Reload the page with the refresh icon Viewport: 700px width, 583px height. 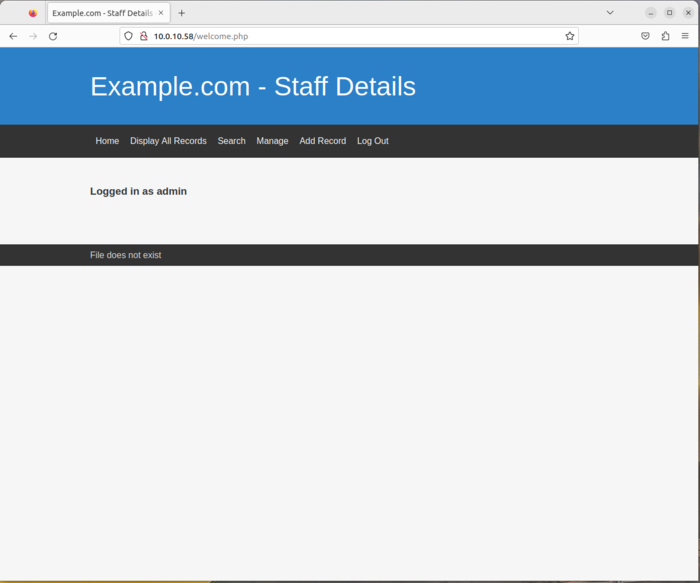point(53,36)
